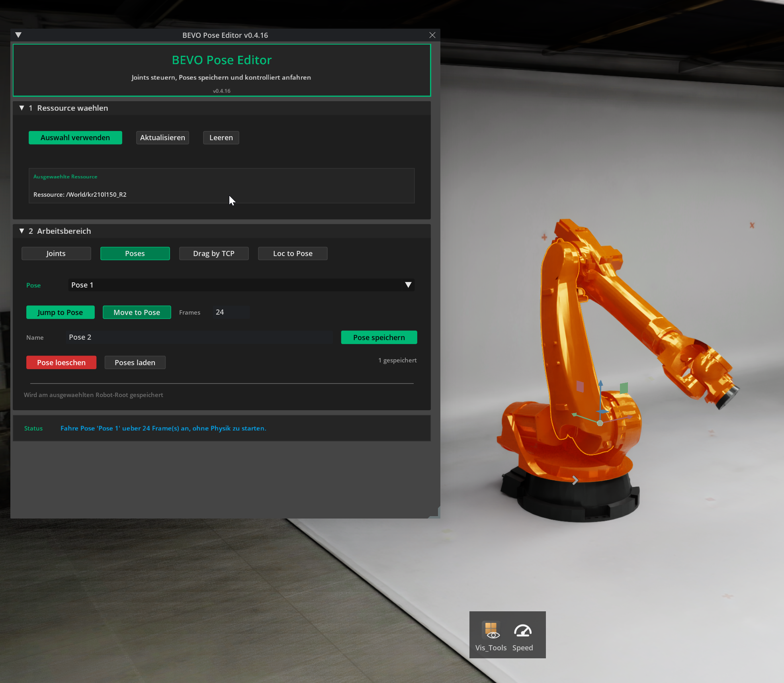
Task: Click the Ressource path /World/kr210l150_R2
Action: click(x=96, y=195)
